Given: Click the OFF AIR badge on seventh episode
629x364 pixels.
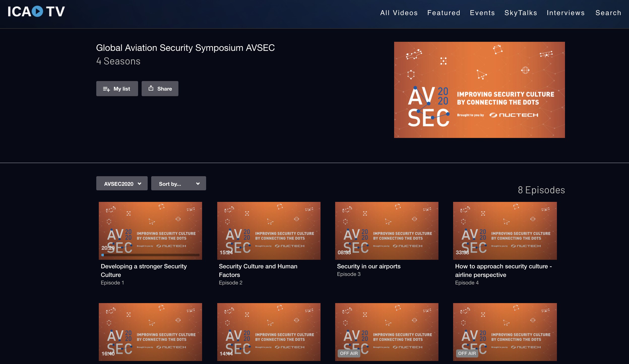Looking at the screenshot, I should (x=349, y=353).
